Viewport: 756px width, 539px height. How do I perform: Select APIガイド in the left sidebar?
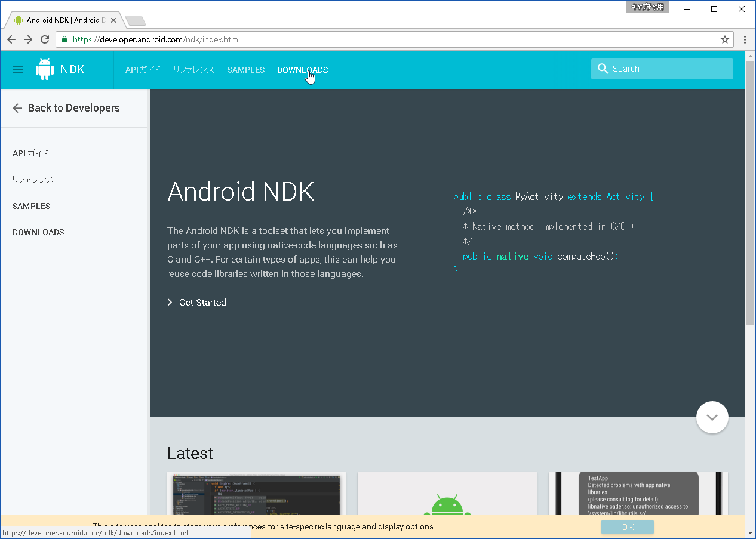pos(30,153)
